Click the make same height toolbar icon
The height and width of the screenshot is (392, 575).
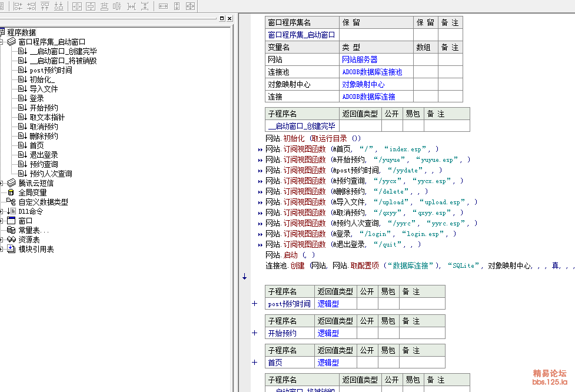(x=177, y=6)
